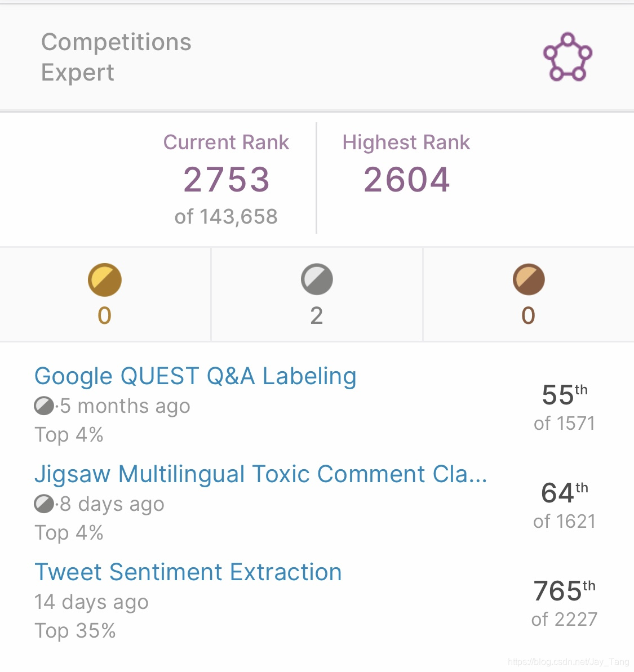Click the bronze medal icon

click(x=529, y=279)
